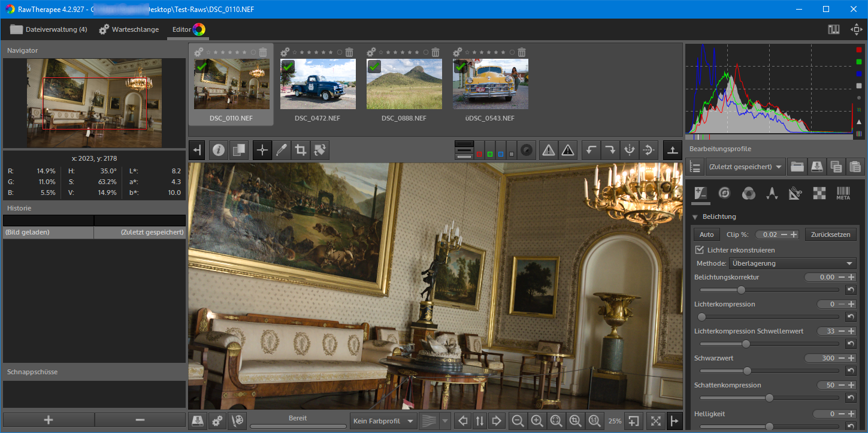Screen dimensions: 868x433
Task: Rotate the image left
Action: (x=591, y=151)
